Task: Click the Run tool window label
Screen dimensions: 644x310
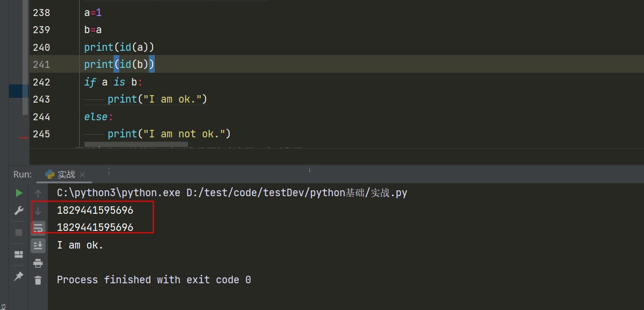Action: [x=22, y=174]
